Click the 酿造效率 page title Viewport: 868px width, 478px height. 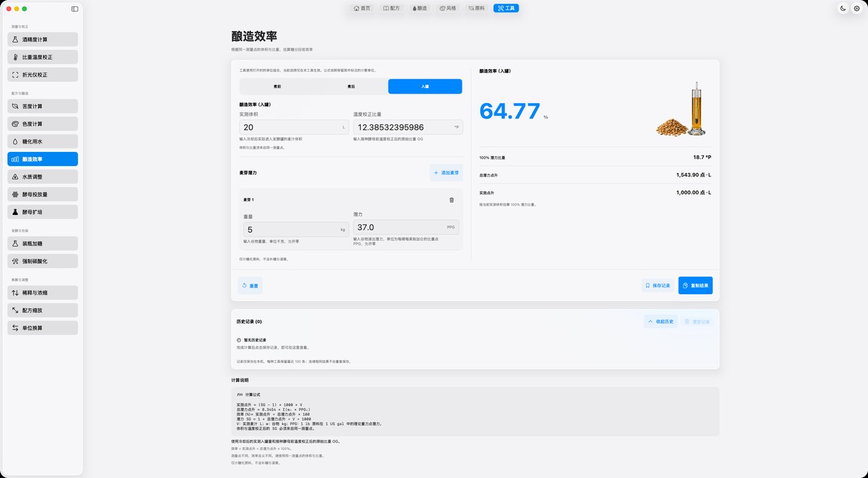point(254,37)
